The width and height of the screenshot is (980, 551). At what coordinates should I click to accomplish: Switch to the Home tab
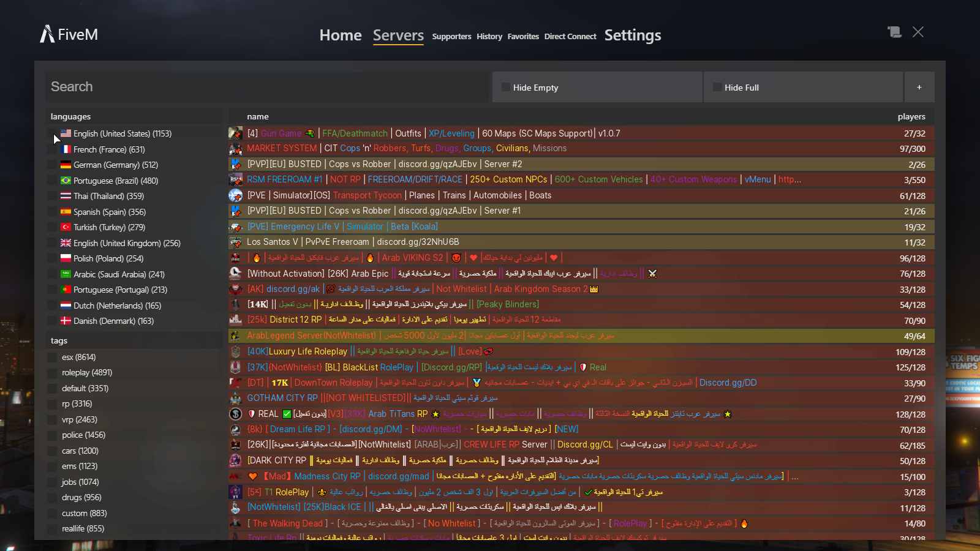coord(340,35)
